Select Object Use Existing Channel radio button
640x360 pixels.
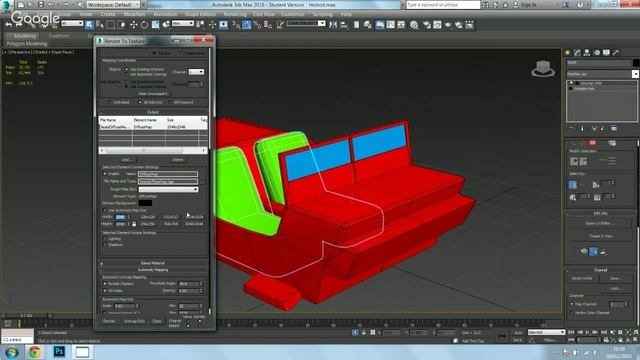(x=127, y=69)
